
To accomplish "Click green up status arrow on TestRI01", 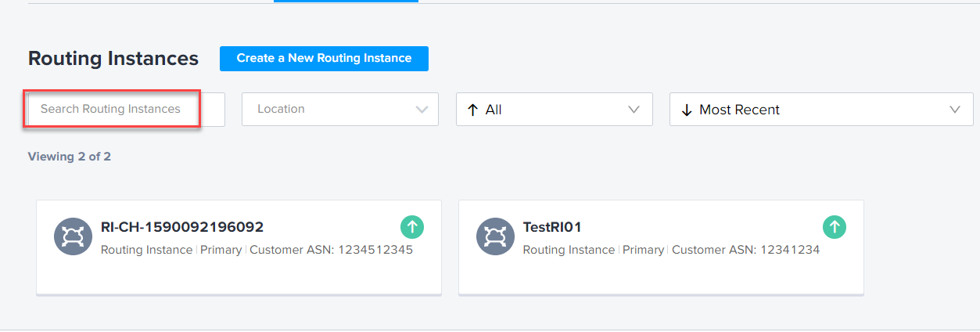I will (x=835, y=228).
